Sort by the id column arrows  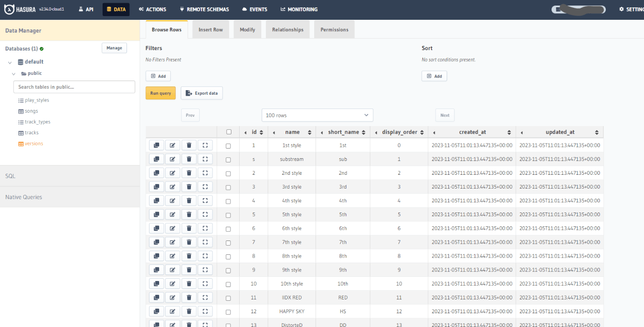point(261,132)
